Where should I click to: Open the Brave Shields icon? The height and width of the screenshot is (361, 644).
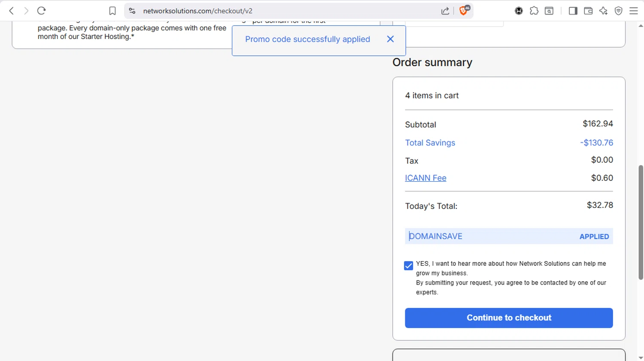(464, 11)
